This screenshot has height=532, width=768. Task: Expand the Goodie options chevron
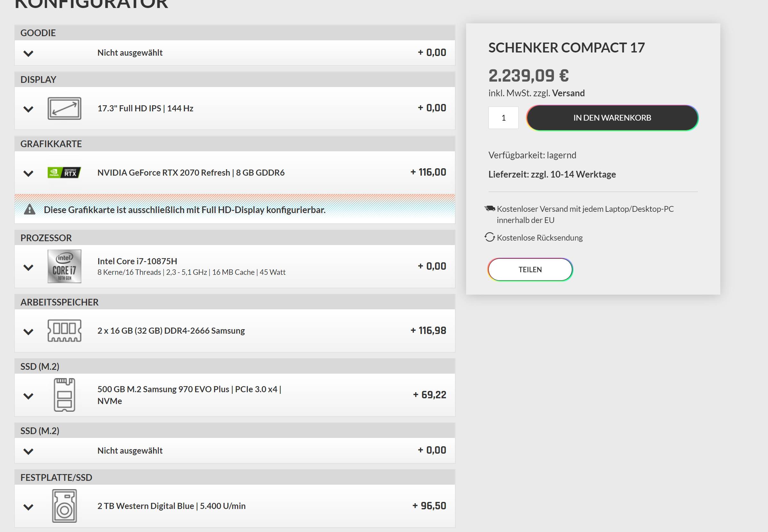point(28,53)
